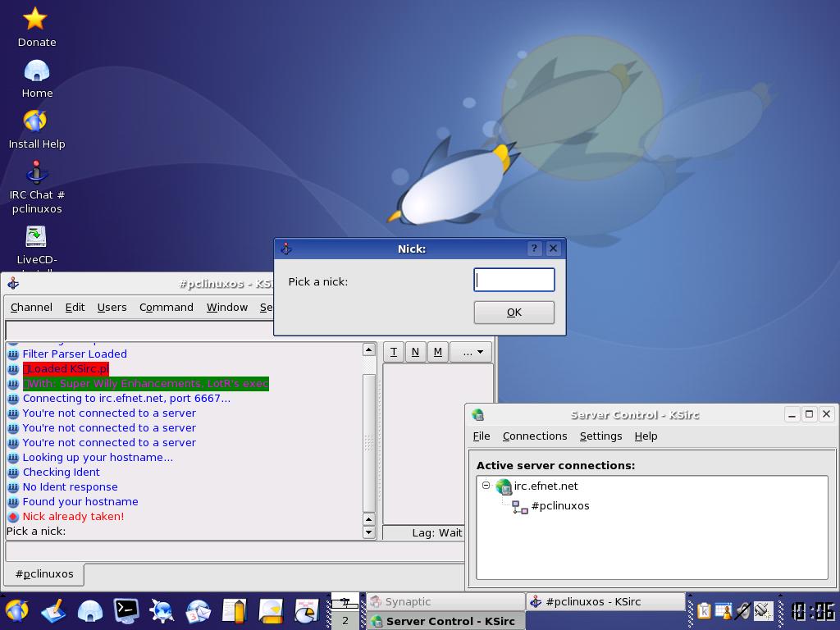Open the Settings menu in Server Control
The image size is (840, 630).
coord(600,436)
